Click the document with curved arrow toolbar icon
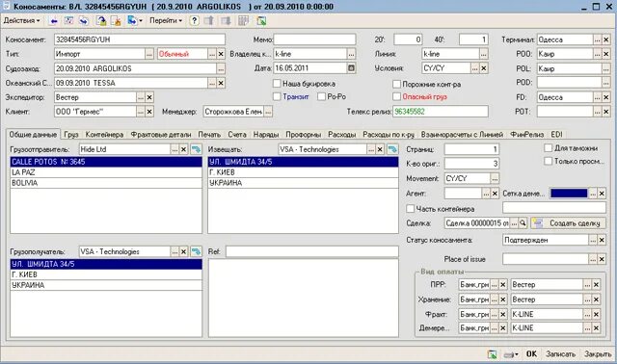Image resolution: width=617 pixels, height=364 pixels. (x=101, y=21)
